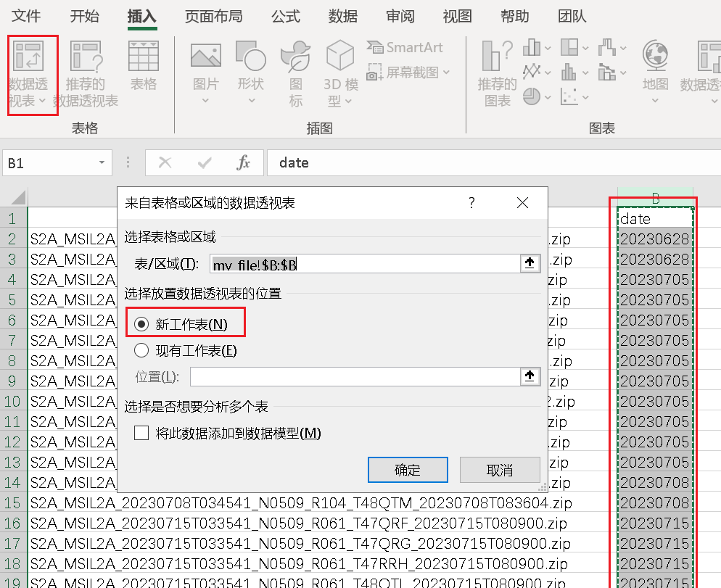Image resolution: width=721 pixels, height=588 pixels.
Task: Switch to the 视图 tab
Action: 458,16
